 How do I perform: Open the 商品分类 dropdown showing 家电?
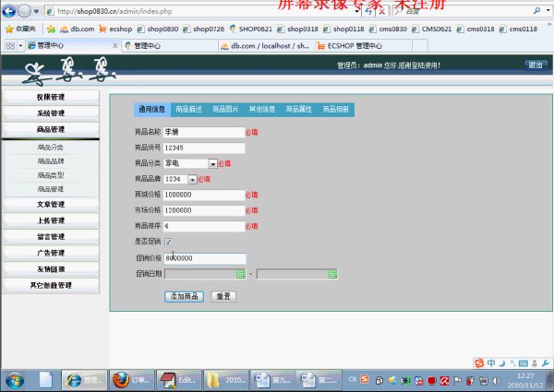click(x=190, y=163)
